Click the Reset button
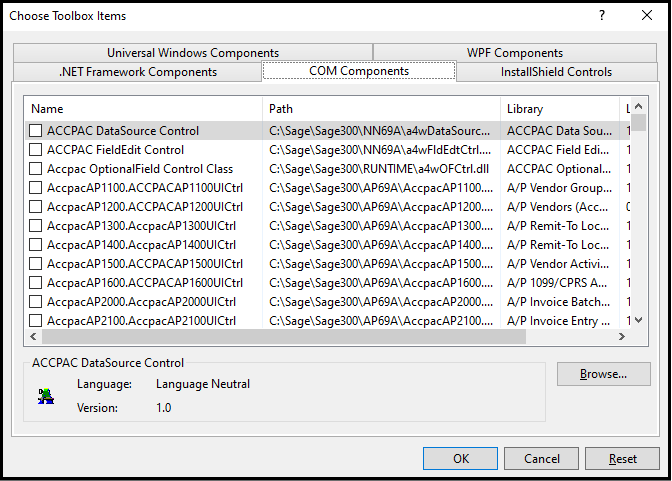This screenshot has width=672, height=481. (x=622, y=459)
